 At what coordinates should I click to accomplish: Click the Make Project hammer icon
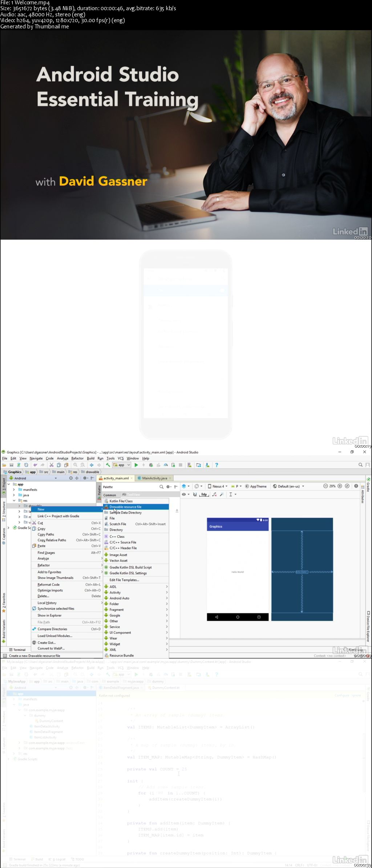click(x=108, y=465)
